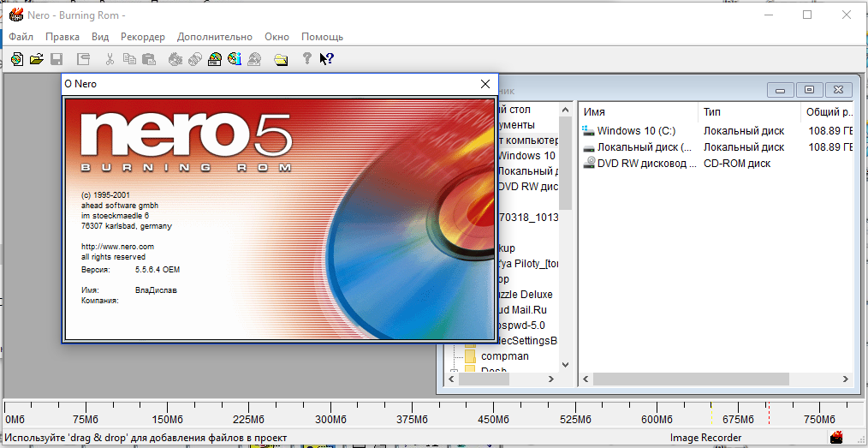Click the greyed Save floppy icon
The width and height of the screenshot is (868, 448).
point(56,59)
